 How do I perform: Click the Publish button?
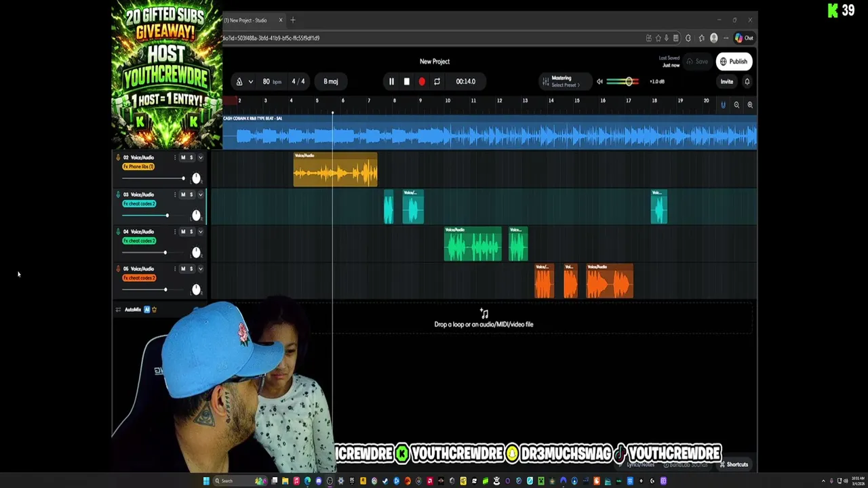[734, 62]
